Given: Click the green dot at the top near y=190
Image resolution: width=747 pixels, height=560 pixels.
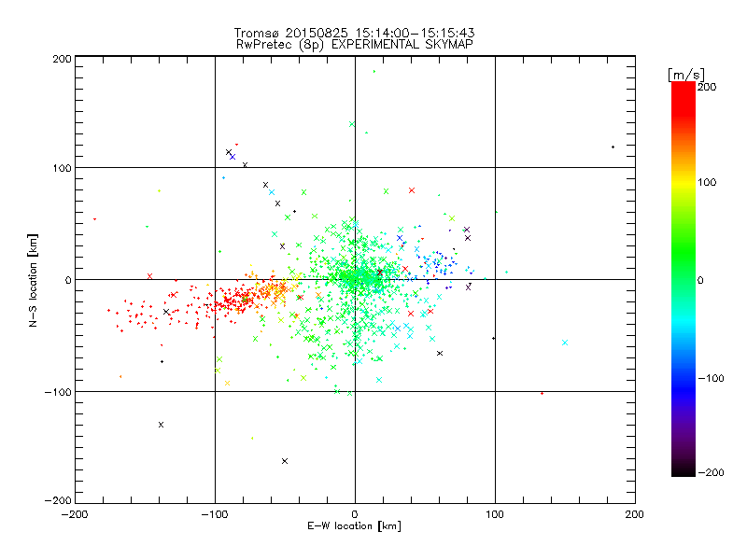Looking at the screenshot, I should 374,72.
